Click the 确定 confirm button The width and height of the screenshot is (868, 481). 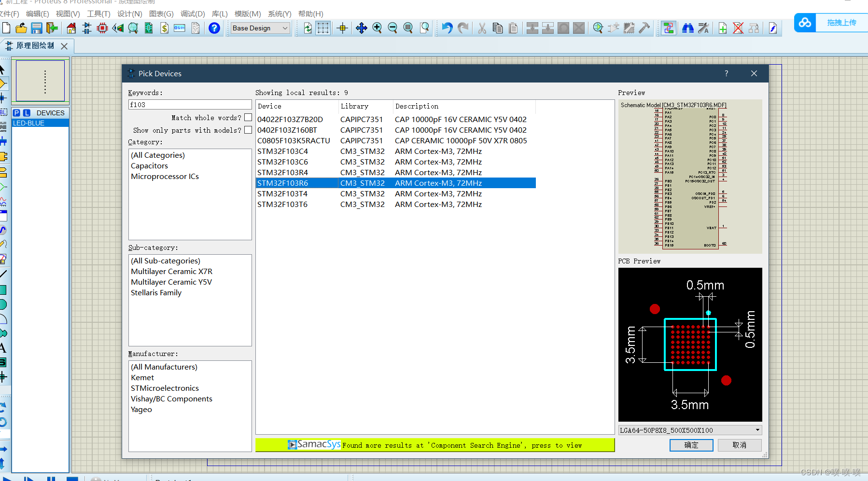[691, 445]
